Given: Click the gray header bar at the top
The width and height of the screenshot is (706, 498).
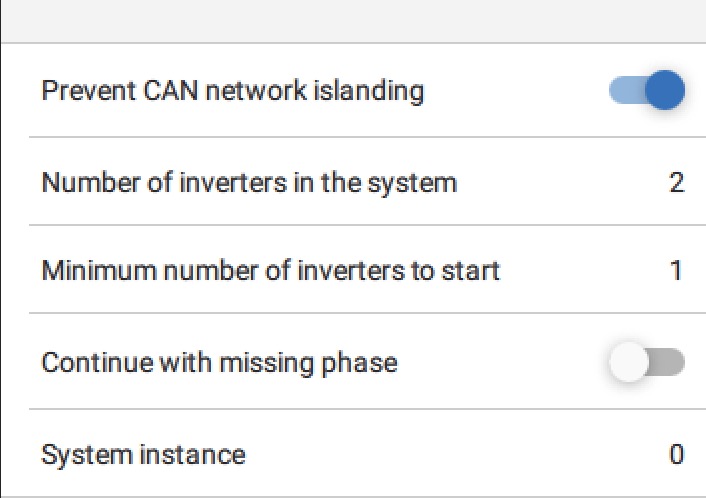Looking at the screenshot, I should [x=353, y=20].
